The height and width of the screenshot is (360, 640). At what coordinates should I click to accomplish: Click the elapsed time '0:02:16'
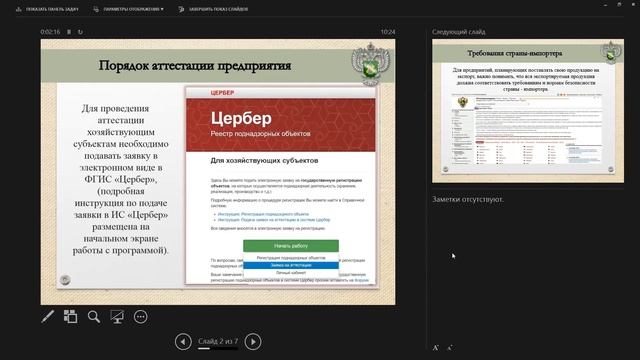(50, 32)
